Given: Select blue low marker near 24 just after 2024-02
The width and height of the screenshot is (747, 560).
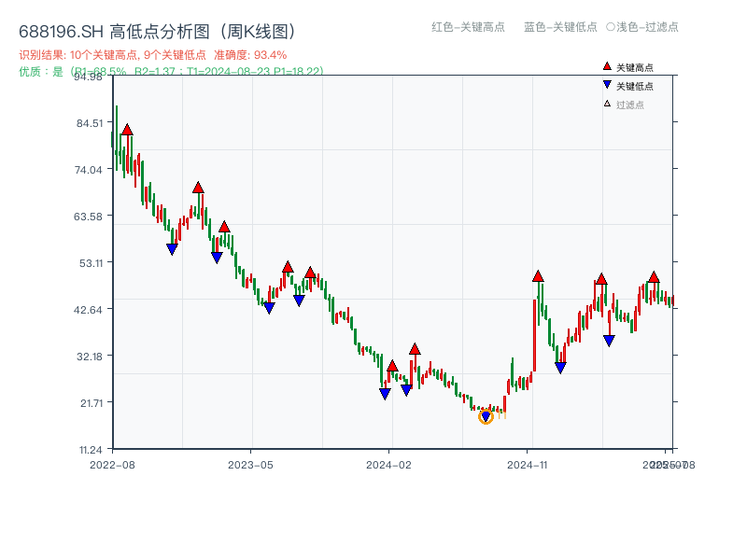Looking at the screenshot, I should pyautogui.click(x=406, y=390).
